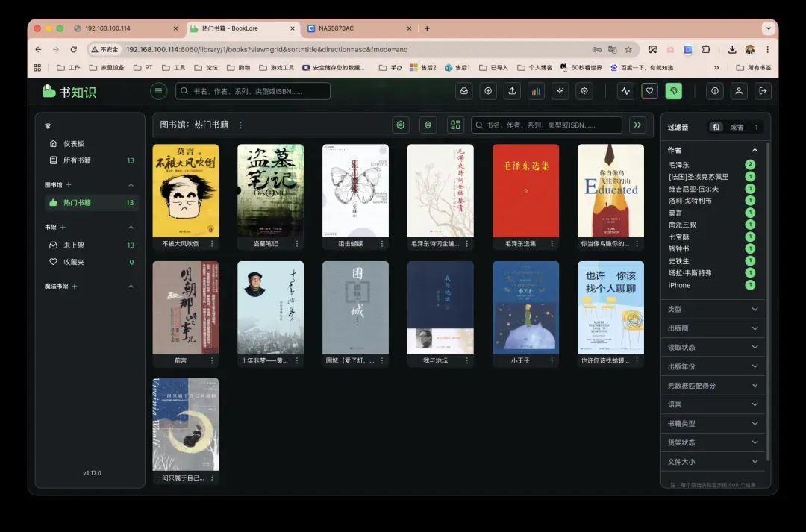
Task: Switch to the NAS5878AC browser tab
Action: click(336, 28)
